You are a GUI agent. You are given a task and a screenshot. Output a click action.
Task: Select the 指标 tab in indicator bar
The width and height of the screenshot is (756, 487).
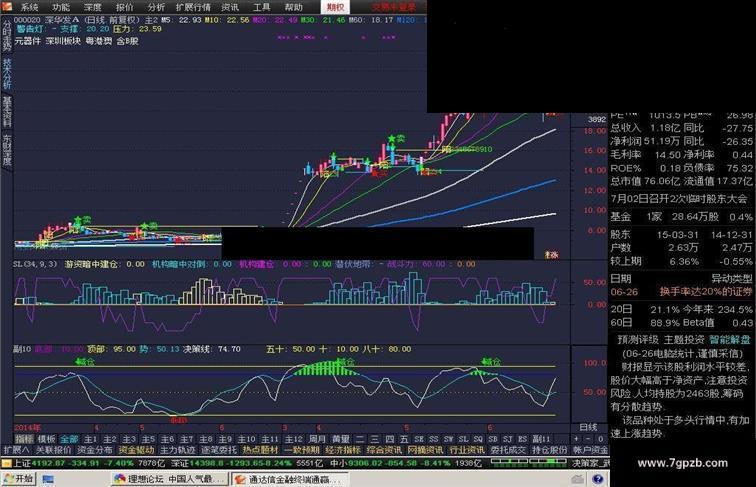(24, 439)
